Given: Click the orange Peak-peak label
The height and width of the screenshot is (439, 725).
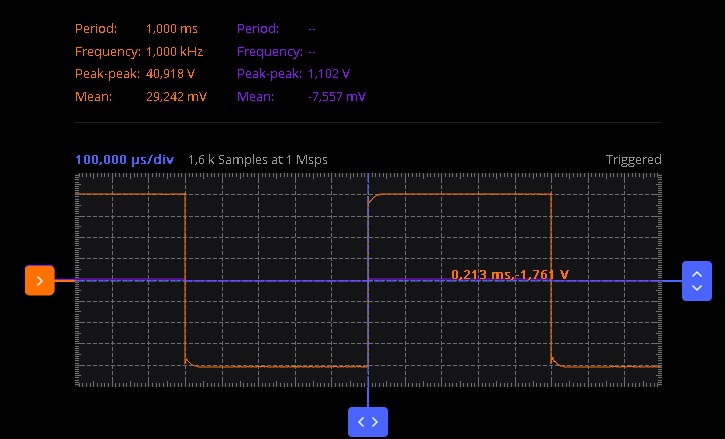Looking at the screenshot, I should point(107,74).
